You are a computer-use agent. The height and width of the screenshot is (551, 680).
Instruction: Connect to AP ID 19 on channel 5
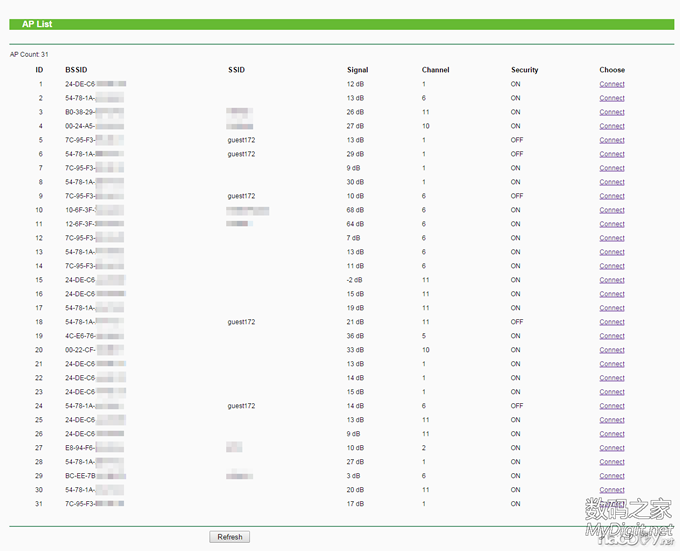[x=612, y=336]
